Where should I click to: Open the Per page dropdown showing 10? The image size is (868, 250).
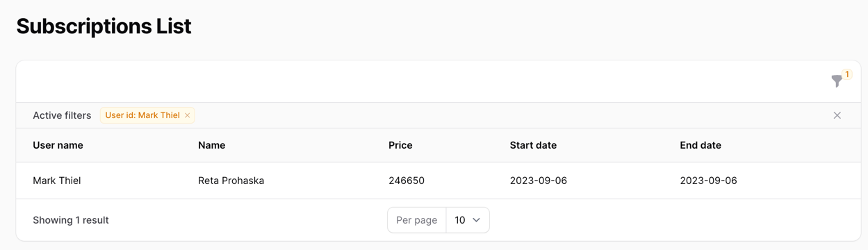point(468,220)
